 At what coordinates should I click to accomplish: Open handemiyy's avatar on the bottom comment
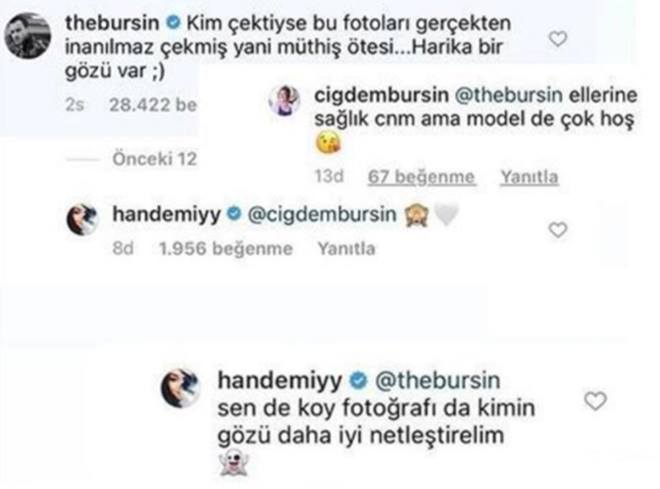click(181, 388)
